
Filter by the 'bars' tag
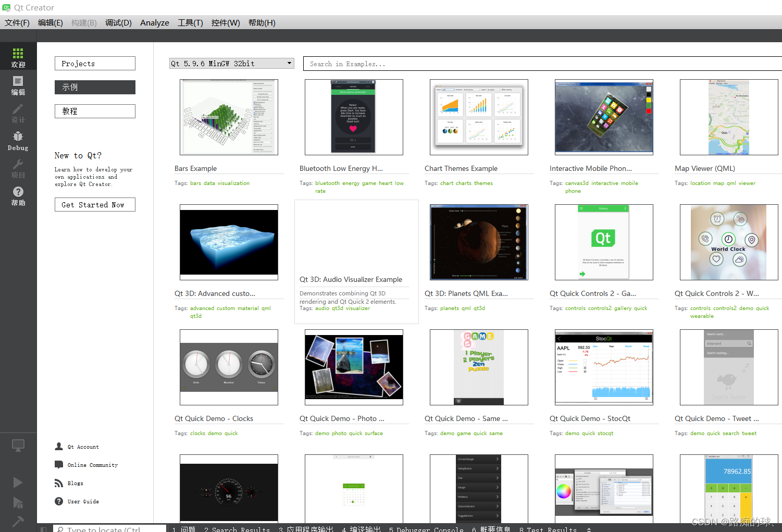pos(195,183)
